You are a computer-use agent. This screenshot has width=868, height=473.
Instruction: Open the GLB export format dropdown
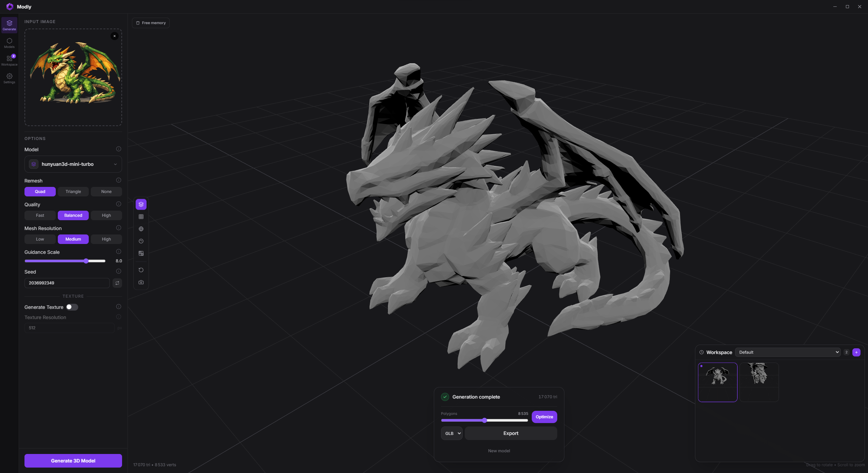click(x=452, y=434)
